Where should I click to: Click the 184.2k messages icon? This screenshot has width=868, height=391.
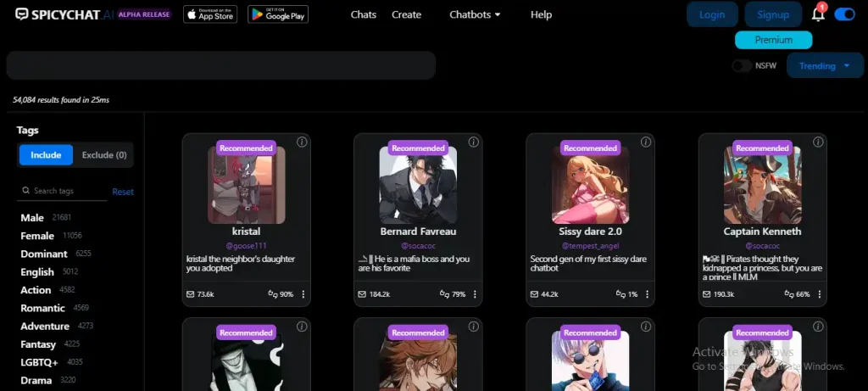[x=362, y=294]
